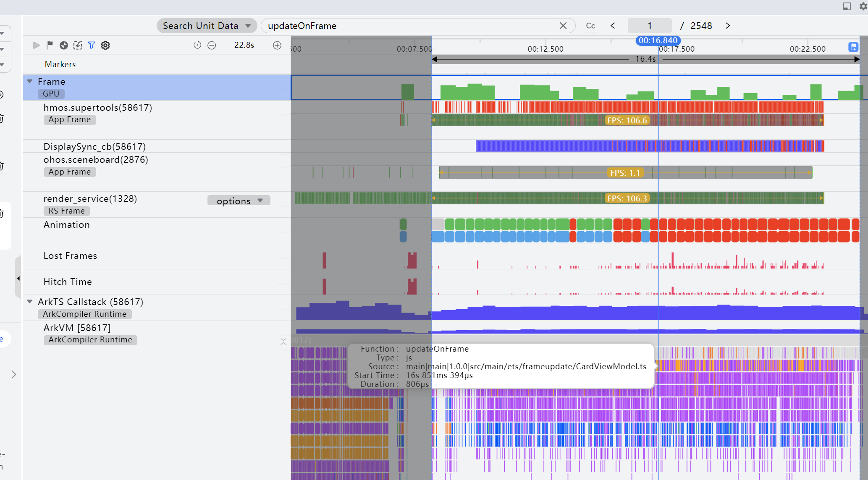This screenshot has height=480, width=868.
Task: Open the second dropdown arrow in the left panel
Action: pos(2,49)
